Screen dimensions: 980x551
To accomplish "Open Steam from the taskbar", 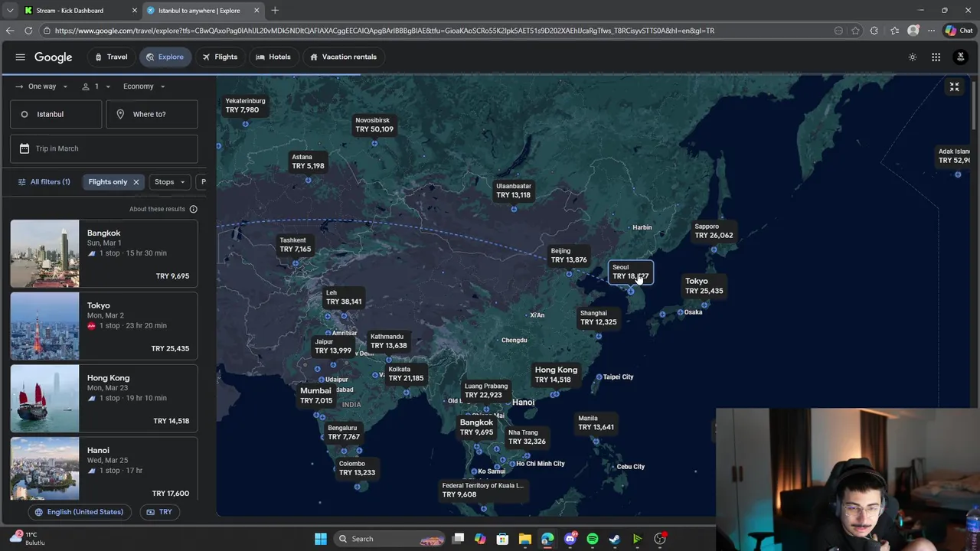I will pyautogui.click(x=614, y=539).
